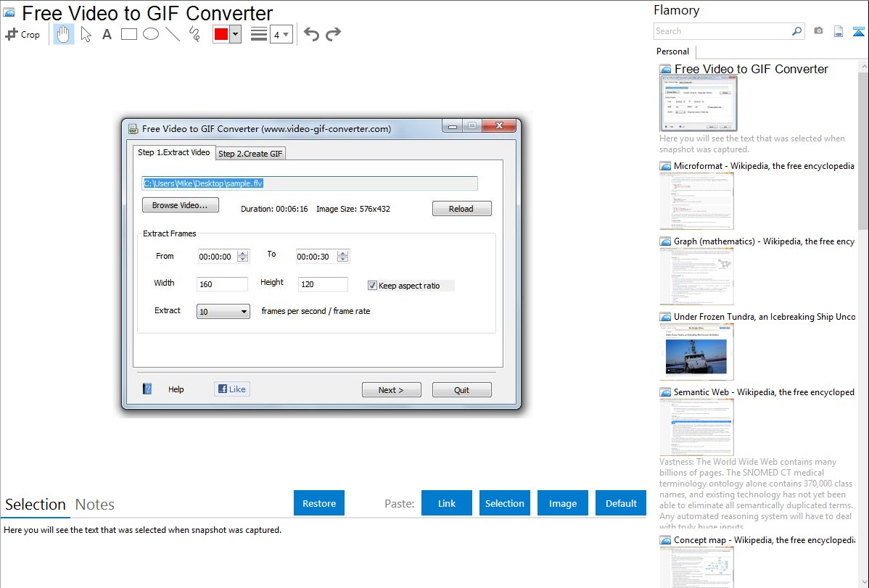Click the red color swatch
The height and width of the screenshot is (588, 869).
point(221,34)
